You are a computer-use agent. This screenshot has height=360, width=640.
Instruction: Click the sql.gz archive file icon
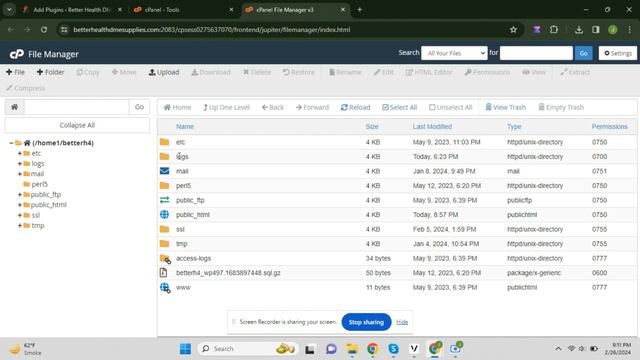click(x=164, y=273)
